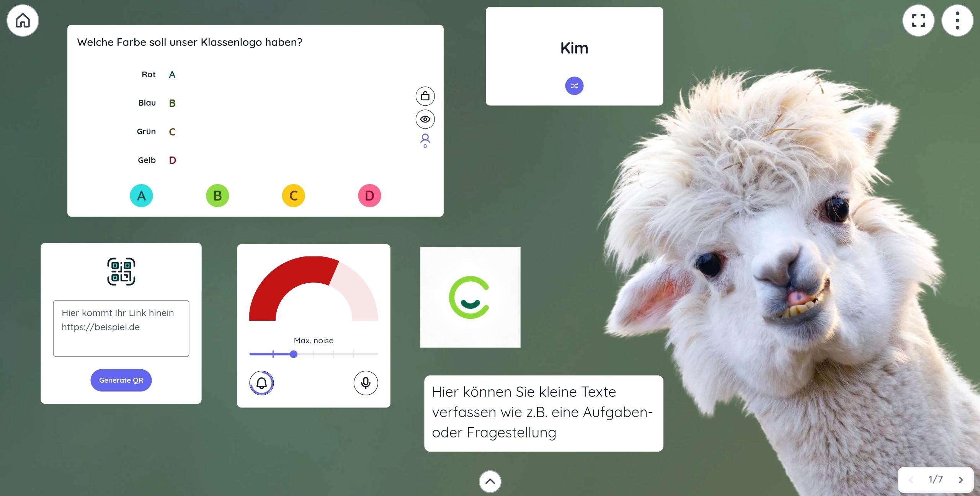Select answer option D Gelb
Viewport: 980px width, 496px height.
(x=369, y=196)
